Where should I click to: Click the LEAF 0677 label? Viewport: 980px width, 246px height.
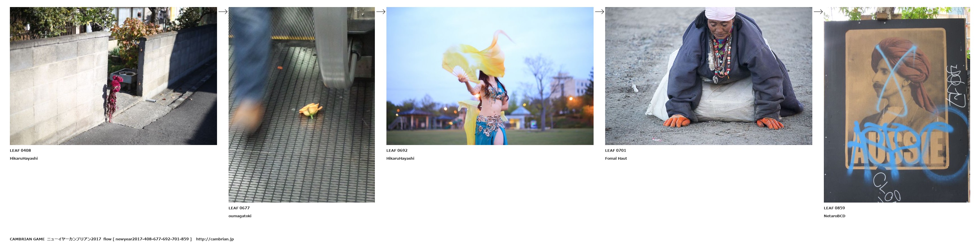click(239, 208)
